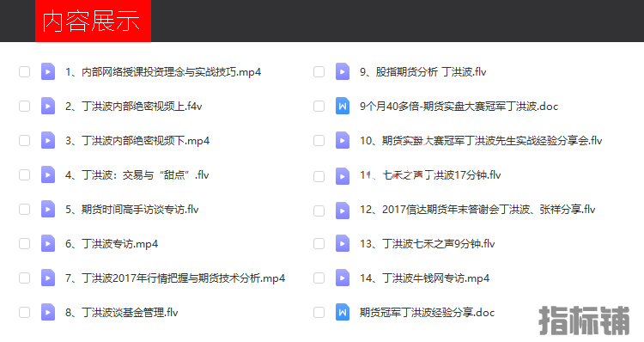Tick checkbox for 4、丁洪波：交易与"甜点".flv
644x342 pixels.
25,174
